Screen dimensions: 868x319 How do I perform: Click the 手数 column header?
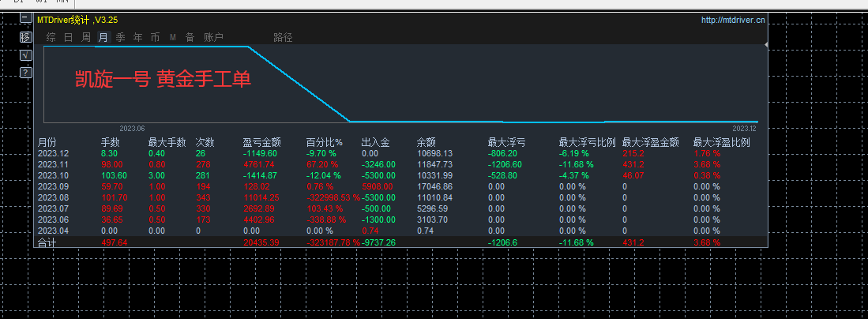111,143
